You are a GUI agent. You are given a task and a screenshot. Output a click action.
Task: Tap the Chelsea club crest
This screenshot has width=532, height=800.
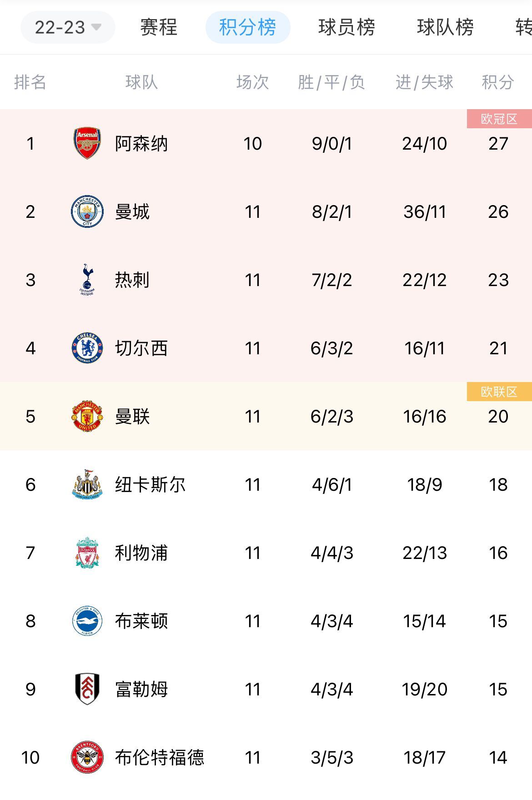[x=87, y=348]
